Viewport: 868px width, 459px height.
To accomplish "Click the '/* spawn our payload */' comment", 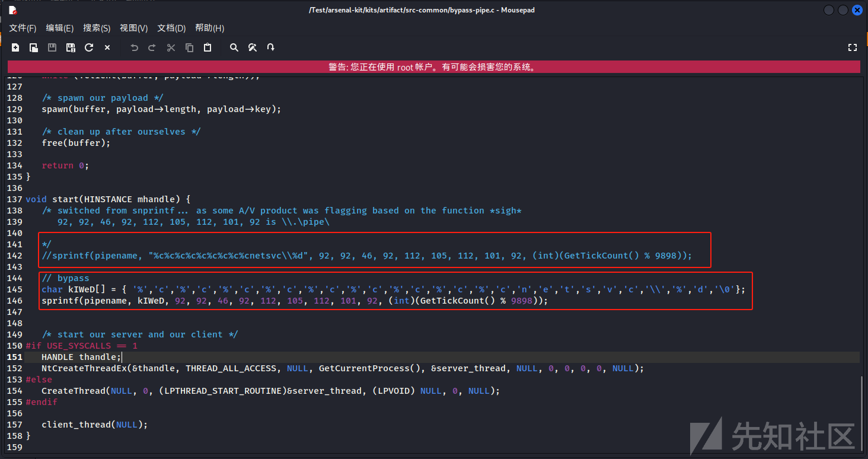I will pyautogui.click(x=103, y=98).
